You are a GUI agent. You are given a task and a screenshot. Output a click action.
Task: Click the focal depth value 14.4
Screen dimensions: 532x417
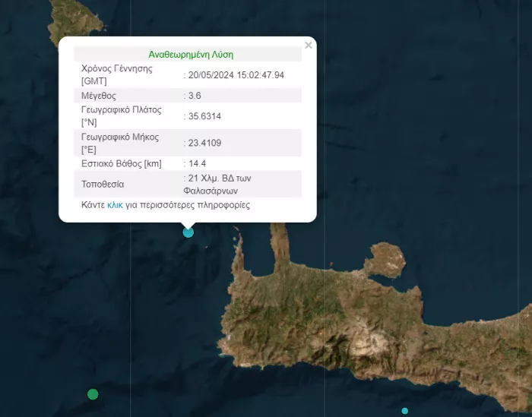tap(196, 163)
